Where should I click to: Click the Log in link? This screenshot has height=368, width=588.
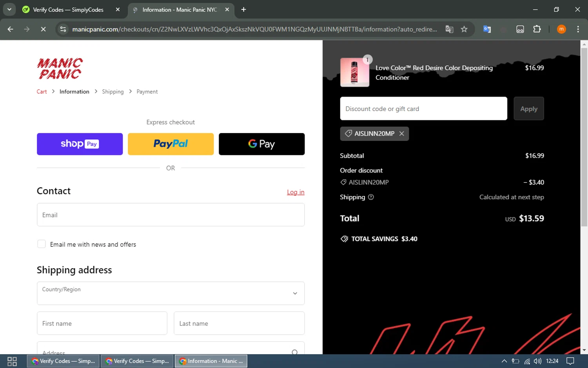click(296, 192)
